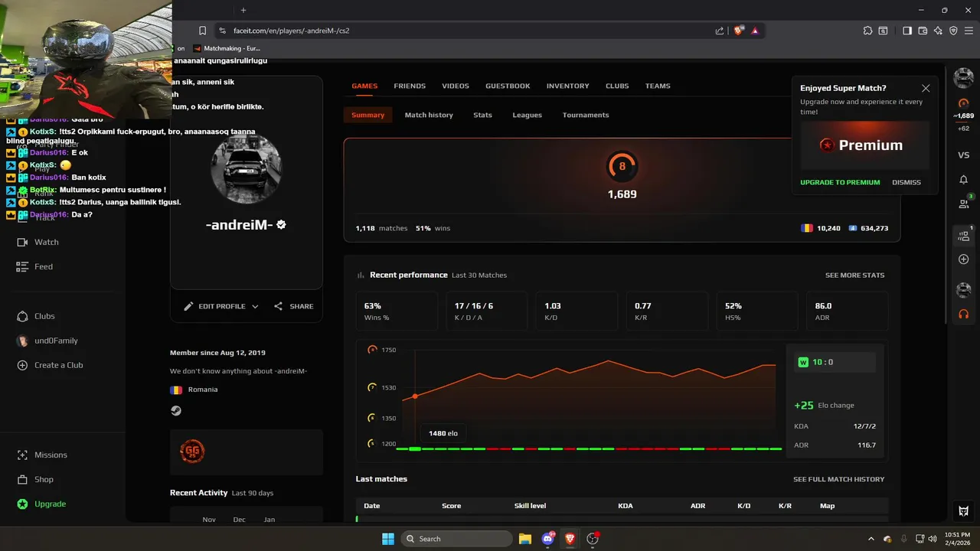Click the OBS Studio taskbar icon
The width and height of the screenshot is (980, 551).
[x=593, y=539]
